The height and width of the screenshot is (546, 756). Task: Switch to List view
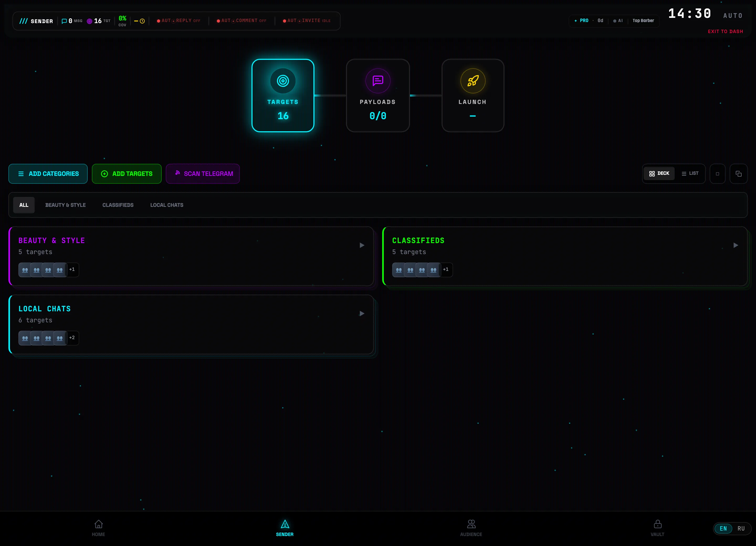click(x=690, y=173)
